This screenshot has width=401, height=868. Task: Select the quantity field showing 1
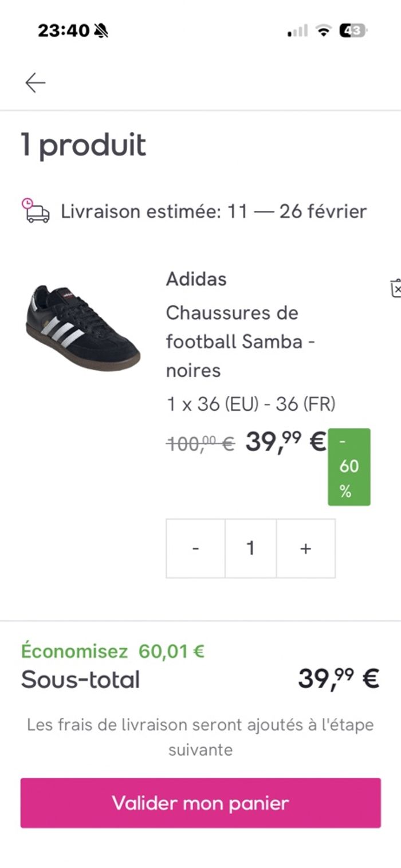tap(250, 548)
